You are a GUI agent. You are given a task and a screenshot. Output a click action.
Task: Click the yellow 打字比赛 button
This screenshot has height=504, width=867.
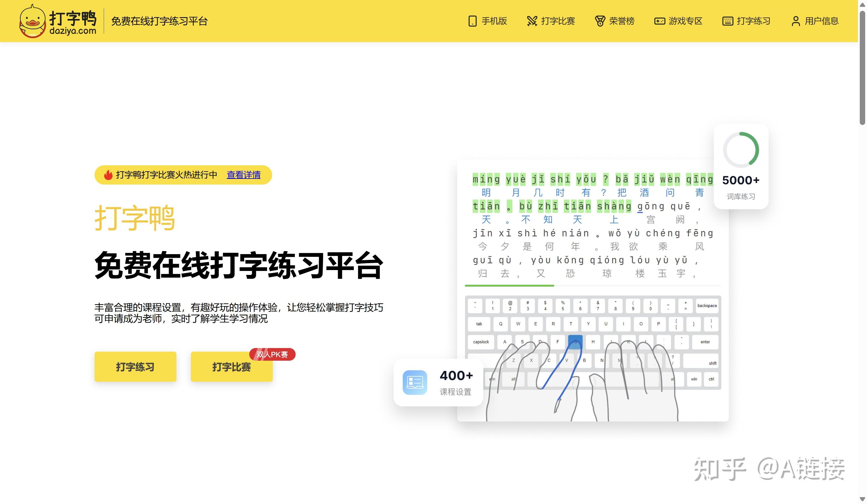click(x=232, y=366)
